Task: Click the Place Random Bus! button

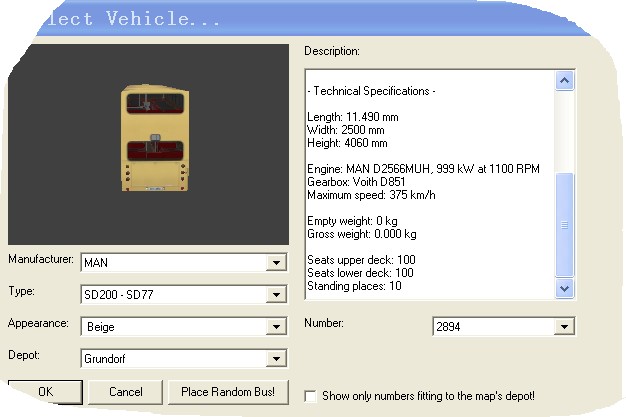Action: (x=228, y=392)
